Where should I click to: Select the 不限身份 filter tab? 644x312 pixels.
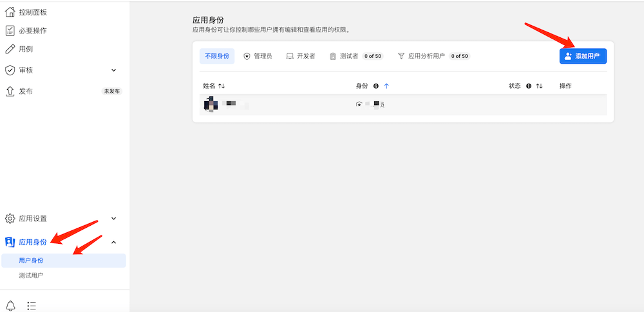(x=217, y=56)
